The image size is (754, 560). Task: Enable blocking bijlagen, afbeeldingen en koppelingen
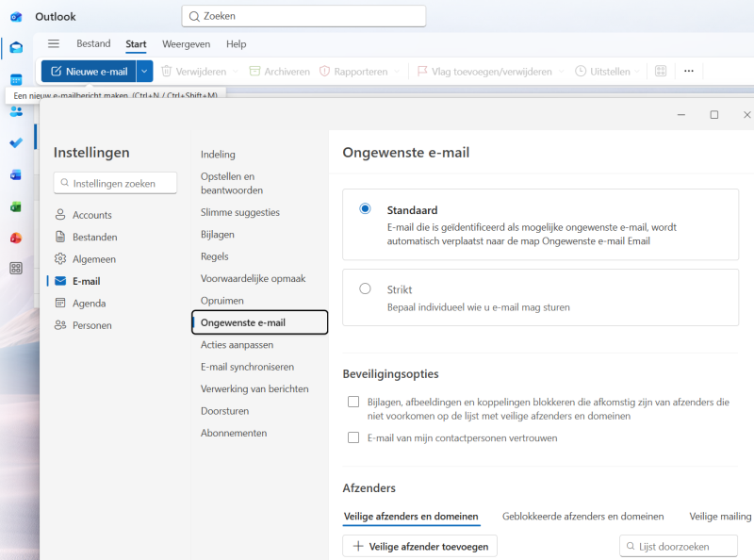point(353,402)
